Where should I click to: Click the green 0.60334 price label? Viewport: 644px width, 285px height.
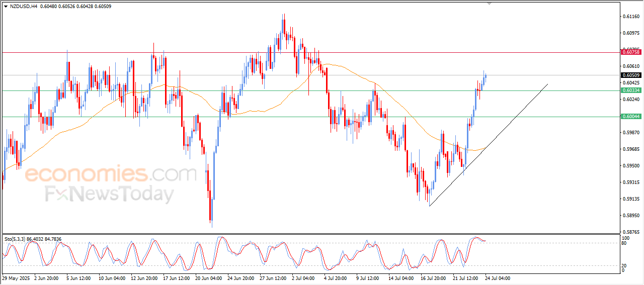click(631, 90)
